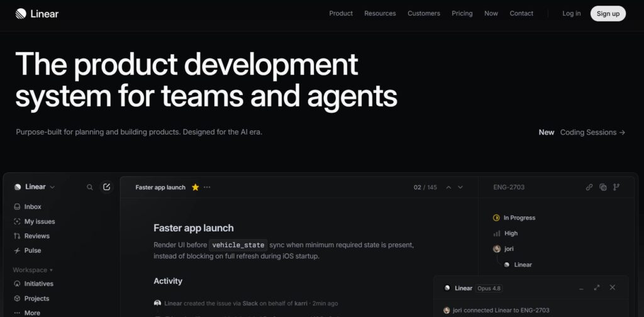Go to previous issue with up chevron
The height and width of the screenshot is (317, 644).
coord(448,187)
